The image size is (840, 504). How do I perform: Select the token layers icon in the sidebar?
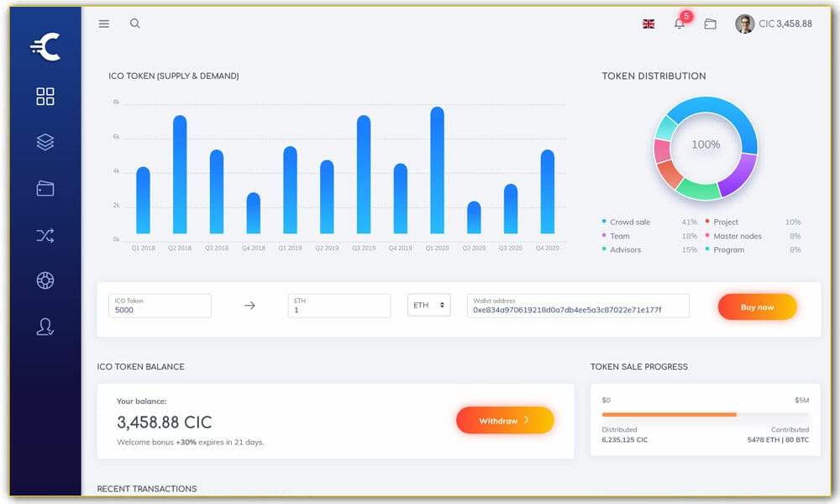click(x=44, y=142)
